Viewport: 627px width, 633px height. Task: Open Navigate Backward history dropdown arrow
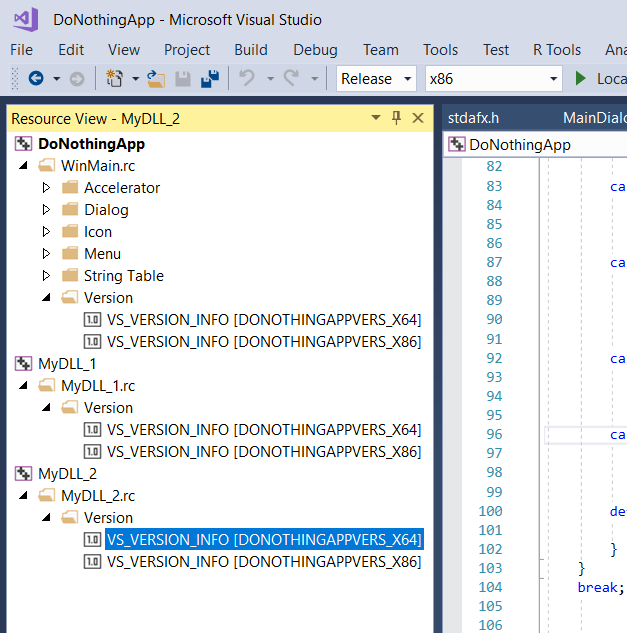tap(57, 79)
